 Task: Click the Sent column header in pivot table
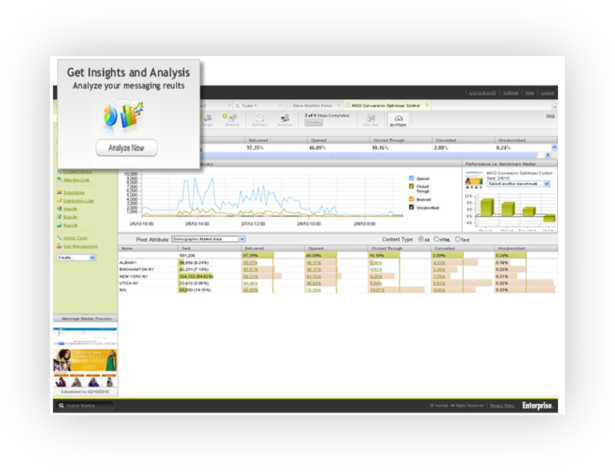click(210, 248)
